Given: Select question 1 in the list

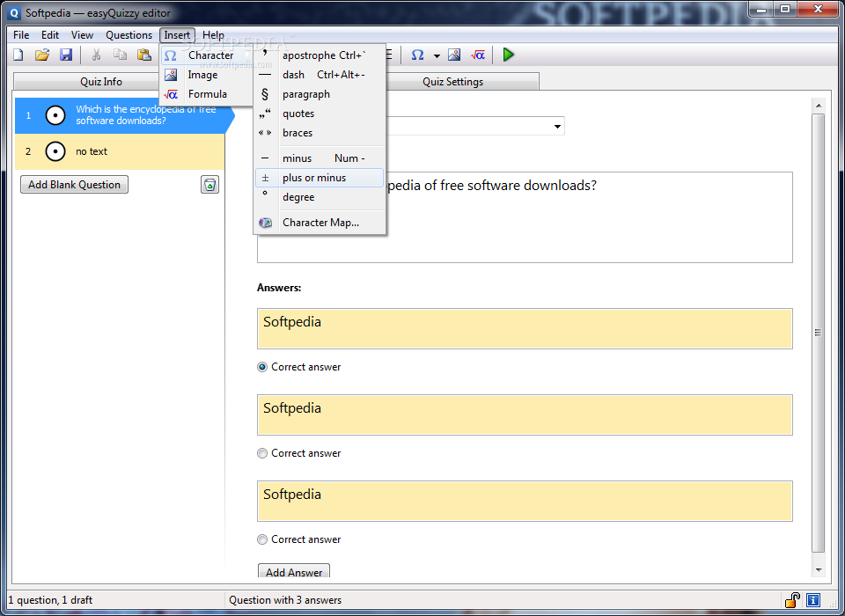Looking at the screenshot, I should pos(121,115).
